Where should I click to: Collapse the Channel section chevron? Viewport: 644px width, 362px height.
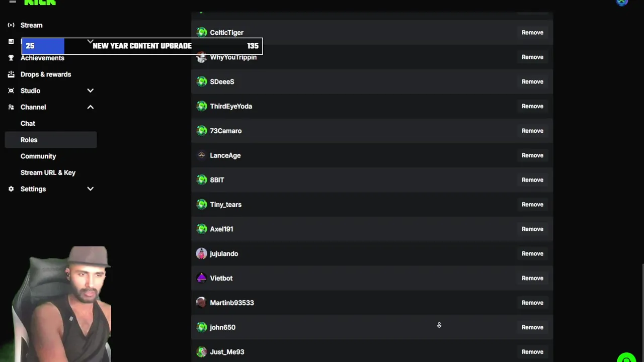[91, 107]
